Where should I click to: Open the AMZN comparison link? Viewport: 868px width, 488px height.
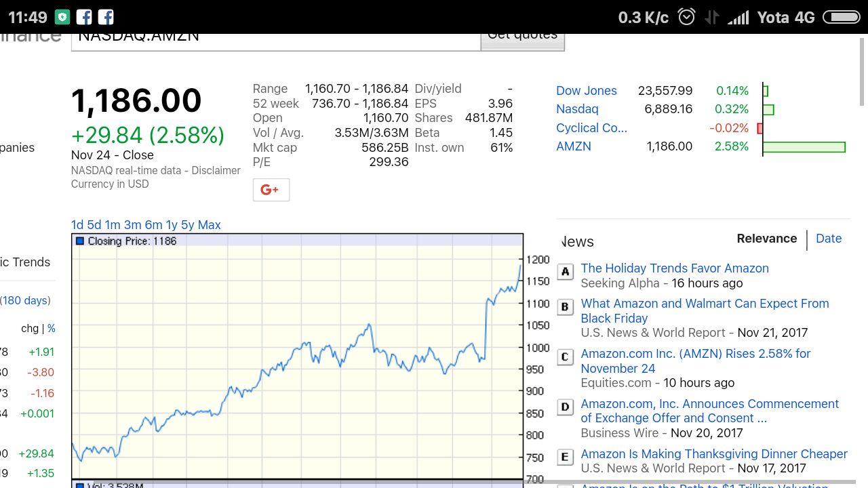(574, 146)
